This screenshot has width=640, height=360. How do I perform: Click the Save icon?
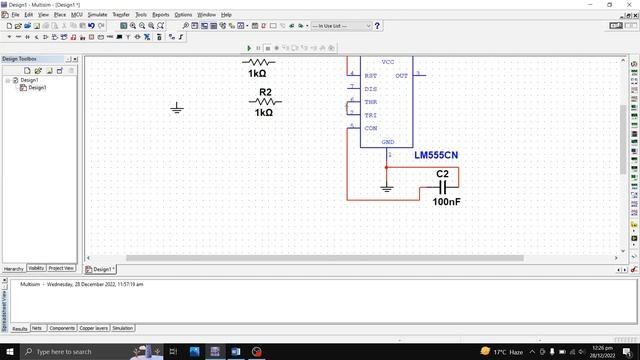(x=37, y=26)
